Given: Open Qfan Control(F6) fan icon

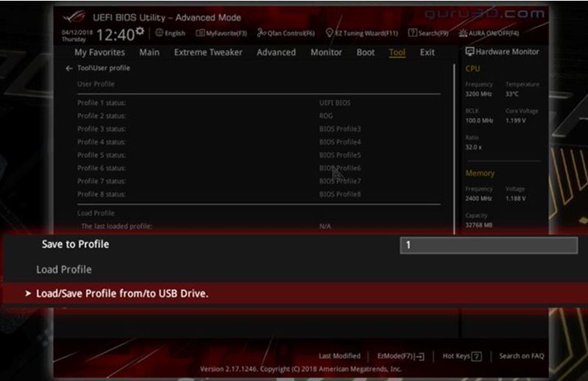Looking at the screenshot, I should [x=261, y=33].
